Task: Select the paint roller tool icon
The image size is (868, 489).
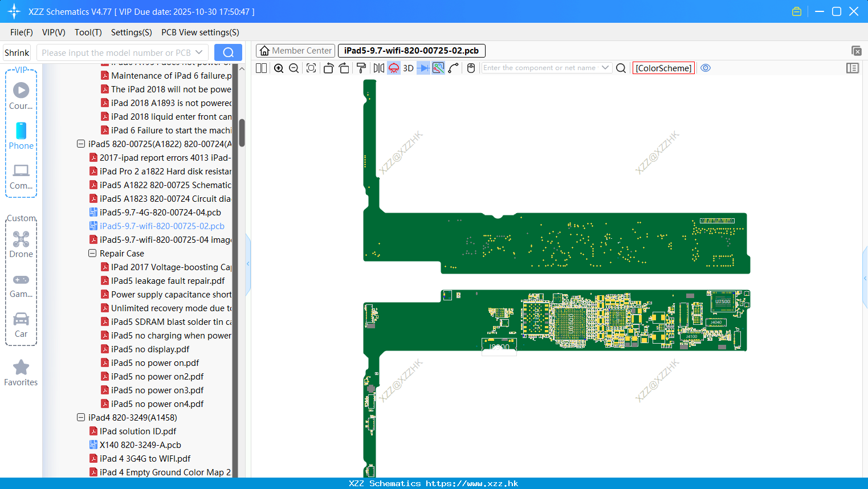Action: click(361, 68)
